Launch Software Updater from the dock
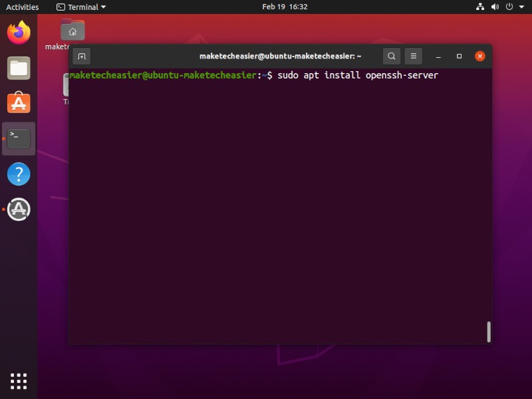This screenshot has height=399, width=532. [18, 209]
